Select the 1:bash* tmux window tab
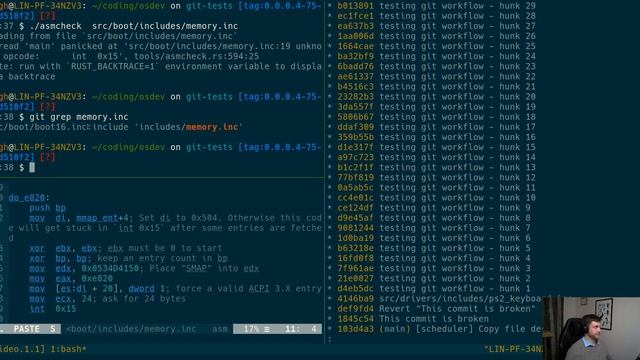Screen dimensions: 640x360 (68, 349)
